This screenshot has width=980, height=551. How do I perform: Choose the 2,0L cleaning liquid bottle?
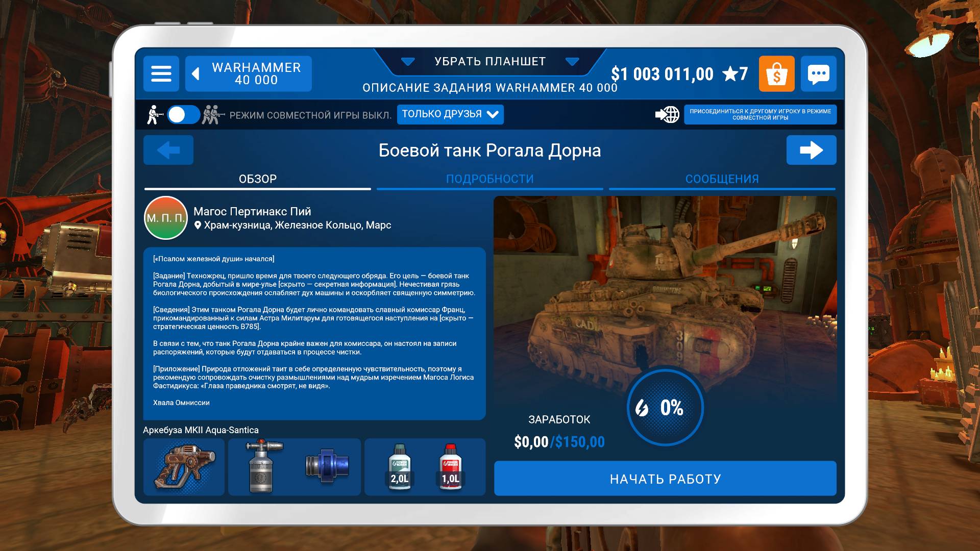pos(400,467)
